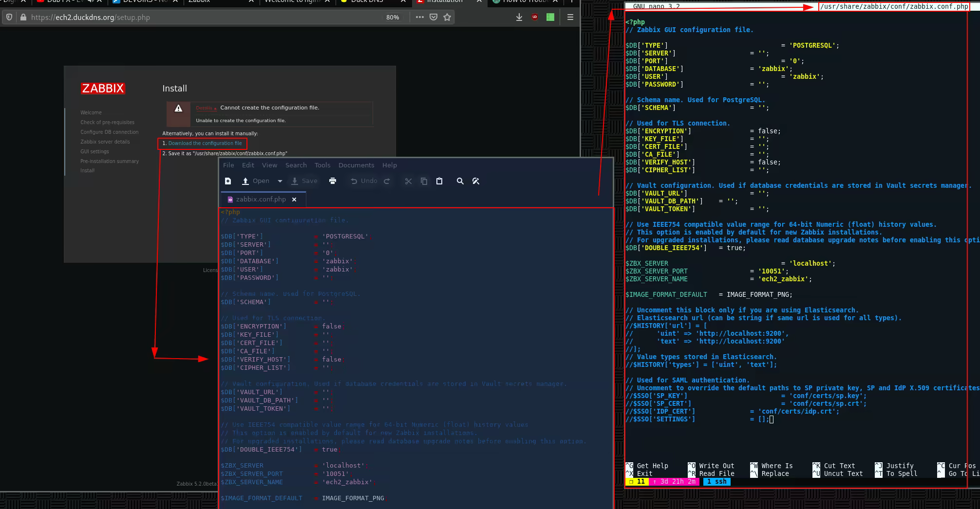980x509 pixels.
Task: Bookmark this page with the star icon
Action: click(x=447, y=17)
